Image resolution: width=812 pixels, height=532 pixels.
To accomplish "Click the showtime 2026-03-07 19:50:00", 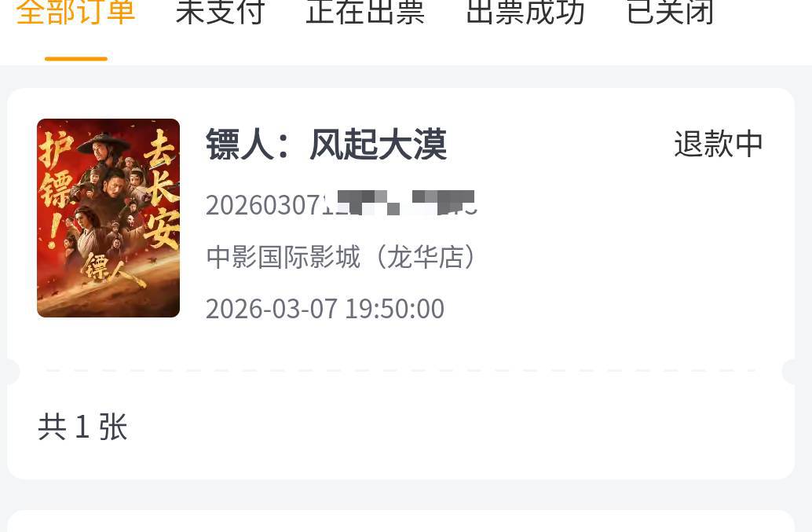I will (325, 310).
